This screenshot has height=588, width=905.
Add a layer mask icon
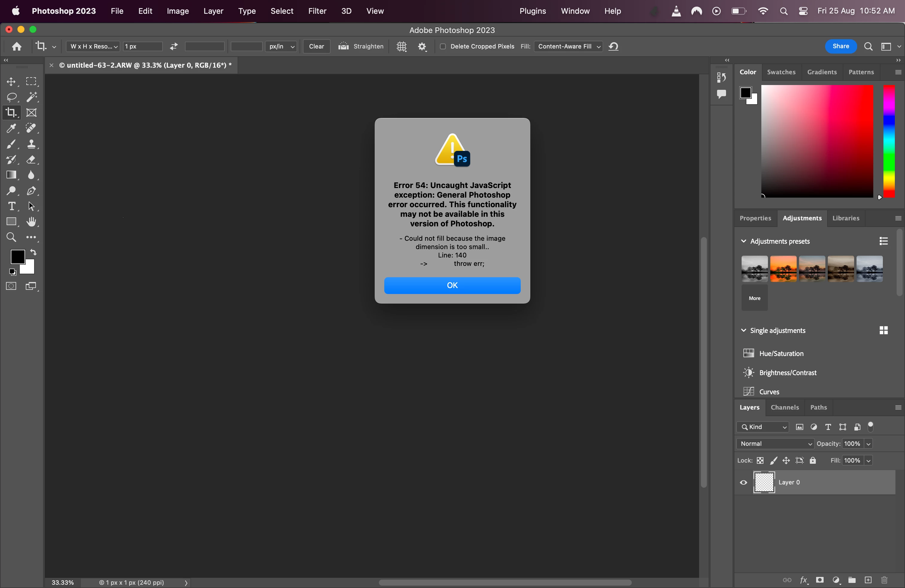pyautogui.click(x=820, y=580)
